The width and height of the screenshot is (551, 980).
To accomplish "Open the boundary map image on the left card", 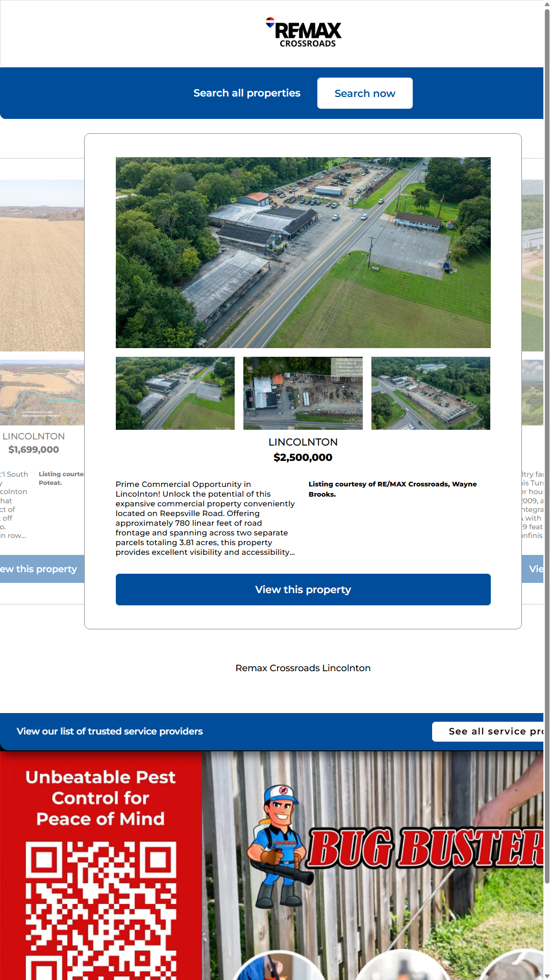I will pyautogui.click(x=42, y=393).
